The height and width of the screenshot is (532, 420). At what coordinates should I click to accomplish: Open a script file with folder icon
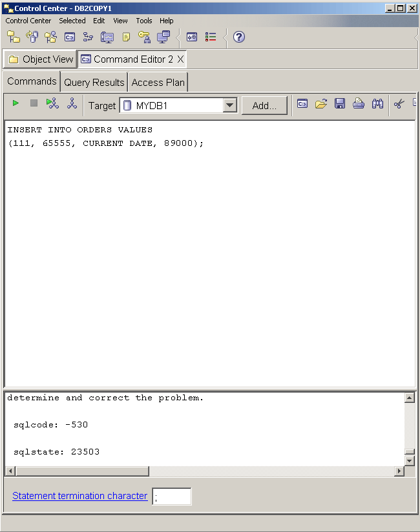(x=321, y=103)
